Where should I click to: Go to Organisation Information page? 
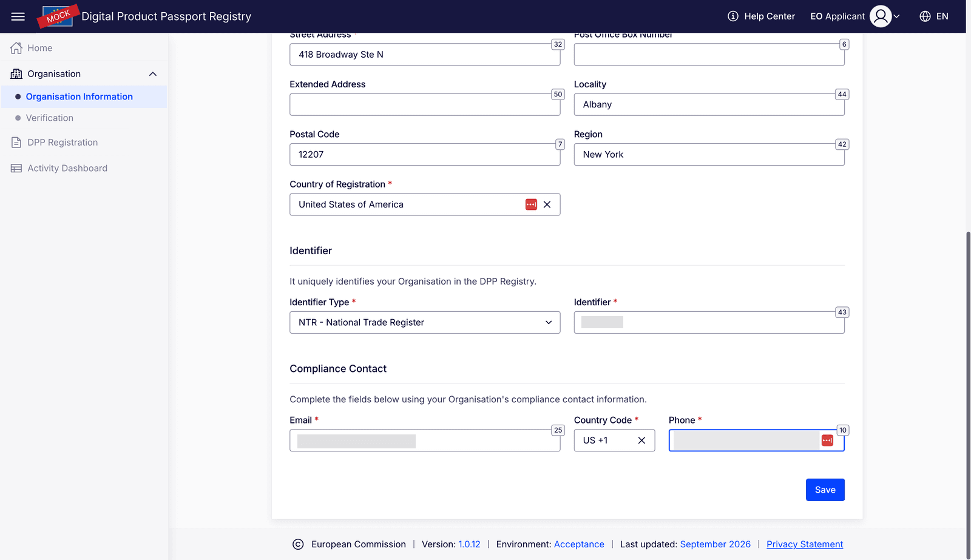84,97
